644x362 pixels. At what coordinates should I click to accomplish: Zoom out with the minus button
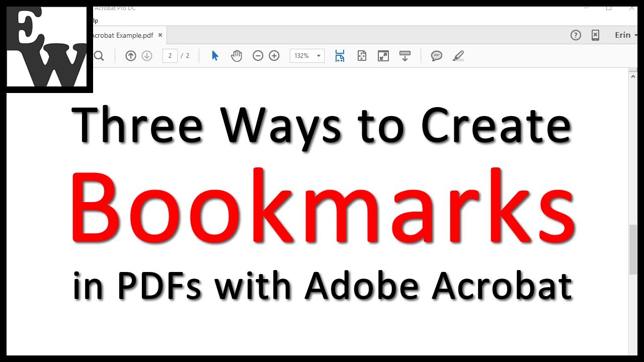click(x=258, y=56)
